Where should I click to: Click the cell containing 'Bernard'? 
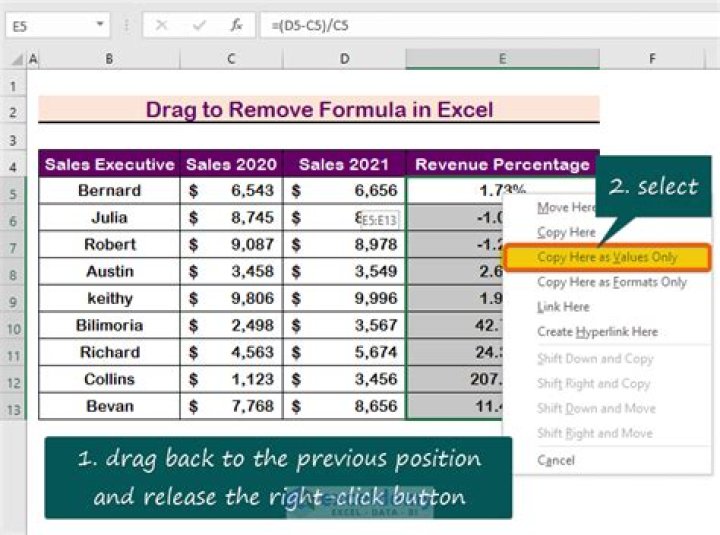click(x=109, y=190)
